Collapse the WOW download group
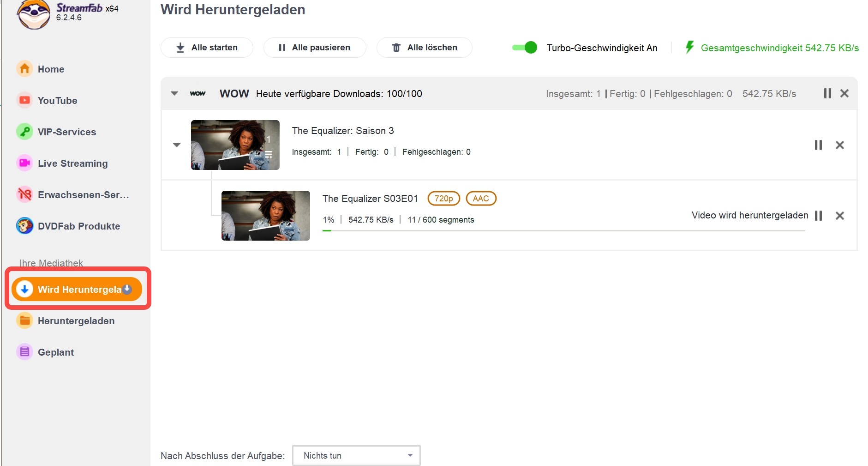This screenshot has height=466, width=868. (x=174, y=93)
